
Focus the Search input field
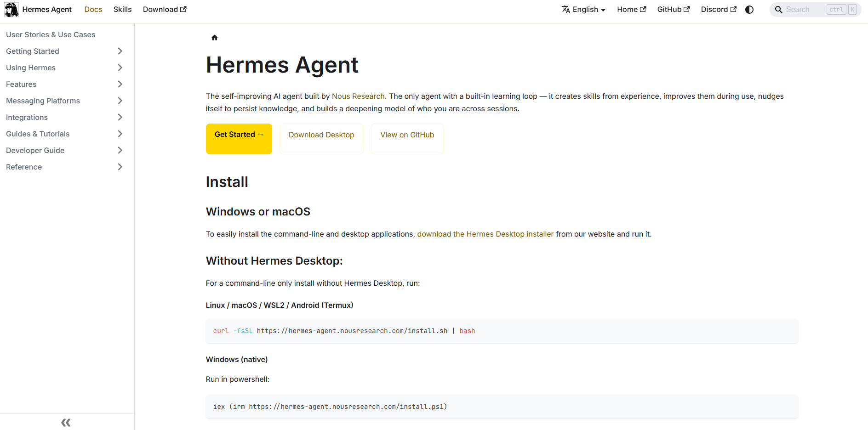tap(816, 10)
